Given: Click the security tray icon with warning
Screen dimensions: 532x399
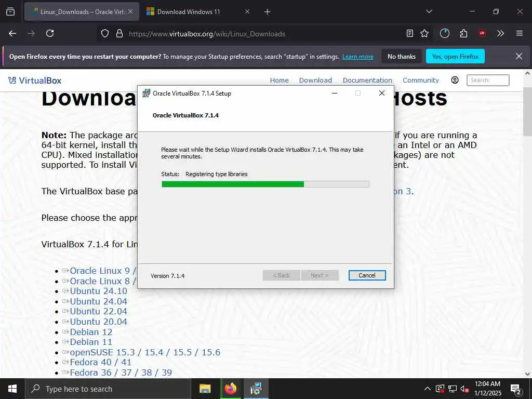Looking at the screenshot, I should pos(440,389).
